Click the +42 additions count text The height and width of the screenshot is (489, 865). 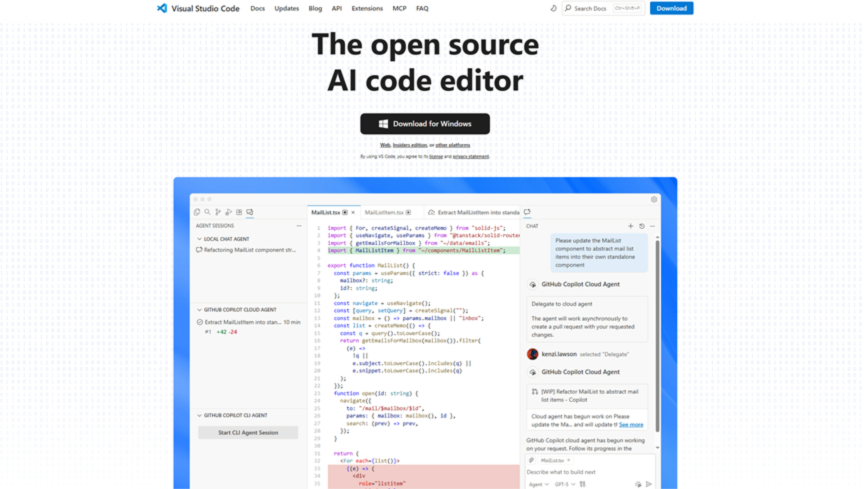(221, 332)
